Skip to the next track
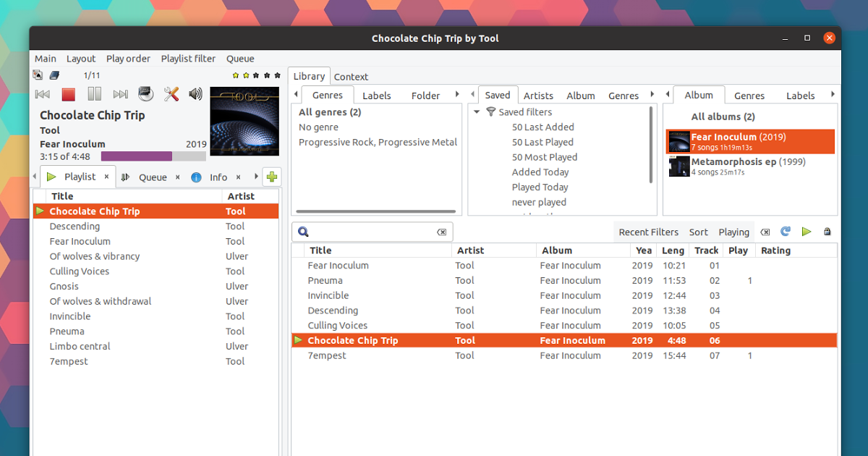868x456 pixels. click(120, 94)
